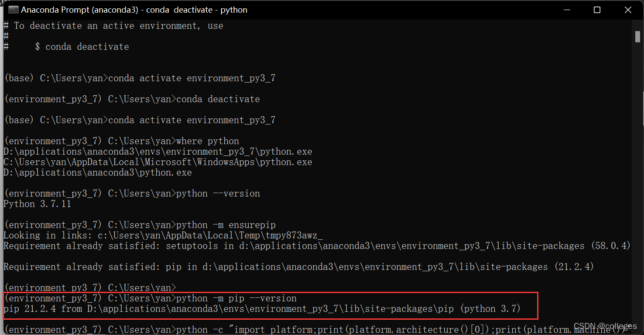The height and width of the screenshot is (335, 644).
Task: Minimize the Anaconda Prompt window
Action: click(x=567, y=10)
